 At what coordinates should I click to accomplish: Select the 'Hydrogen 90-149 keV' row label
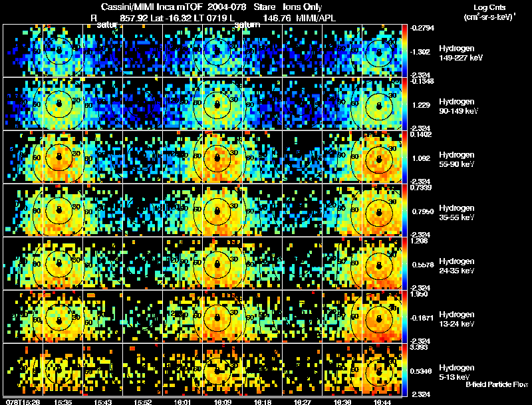(458, 106)
